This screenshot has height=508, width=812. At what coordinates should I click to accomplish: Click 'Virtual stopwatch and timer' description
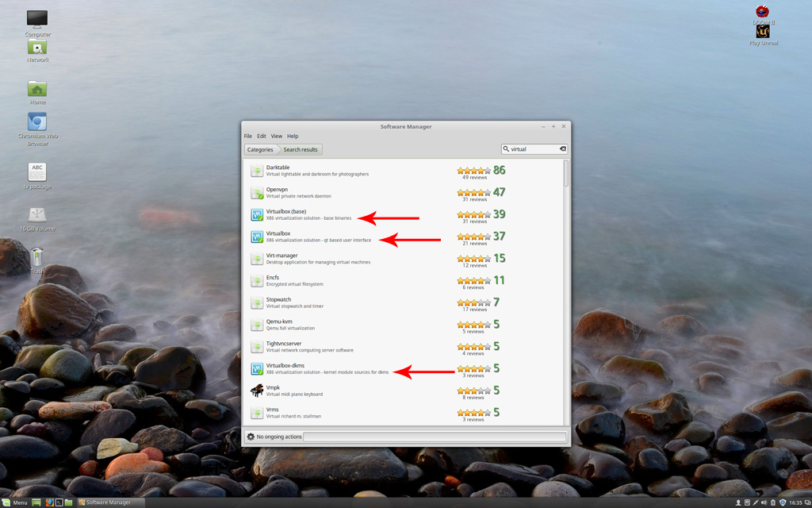(295, 306)
